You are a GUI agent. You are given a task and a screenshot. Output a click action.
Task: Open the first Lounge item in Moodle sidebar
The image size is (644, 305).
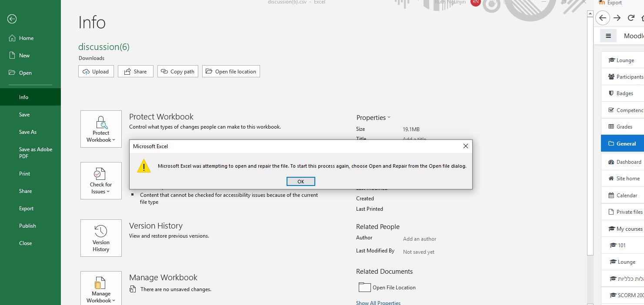pyautogui.click(x=623, y=60)
